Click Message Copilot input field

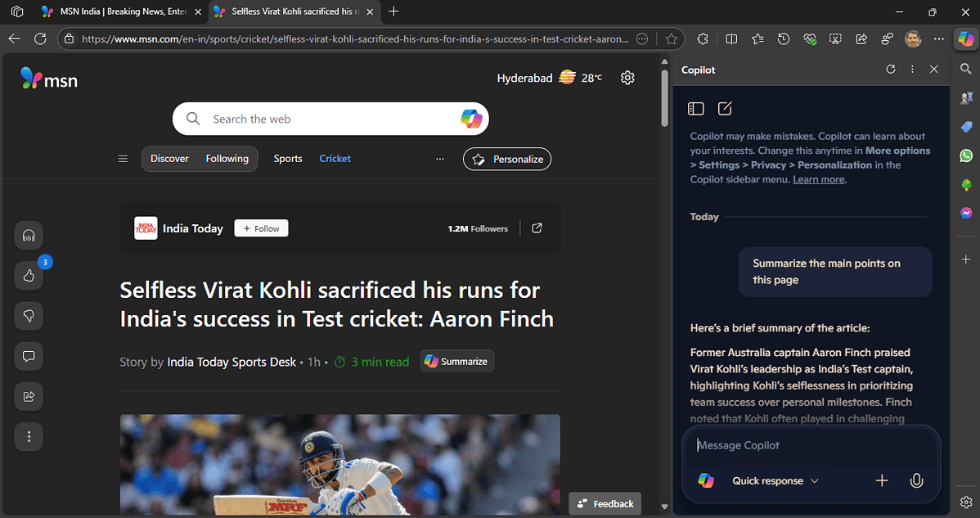click(x=811, y=445)
